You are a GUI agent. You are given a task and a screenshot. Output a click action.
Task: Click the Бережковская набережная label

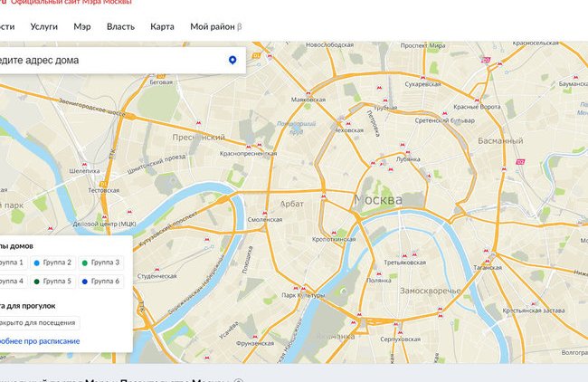[196, 284]
